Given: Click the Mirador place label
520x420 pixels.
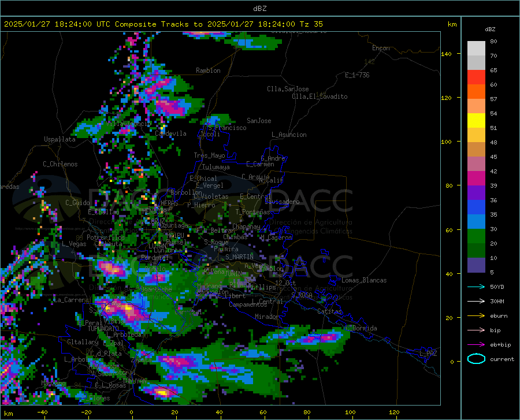Looking at the screenshot, I should (x=267, y=317).
